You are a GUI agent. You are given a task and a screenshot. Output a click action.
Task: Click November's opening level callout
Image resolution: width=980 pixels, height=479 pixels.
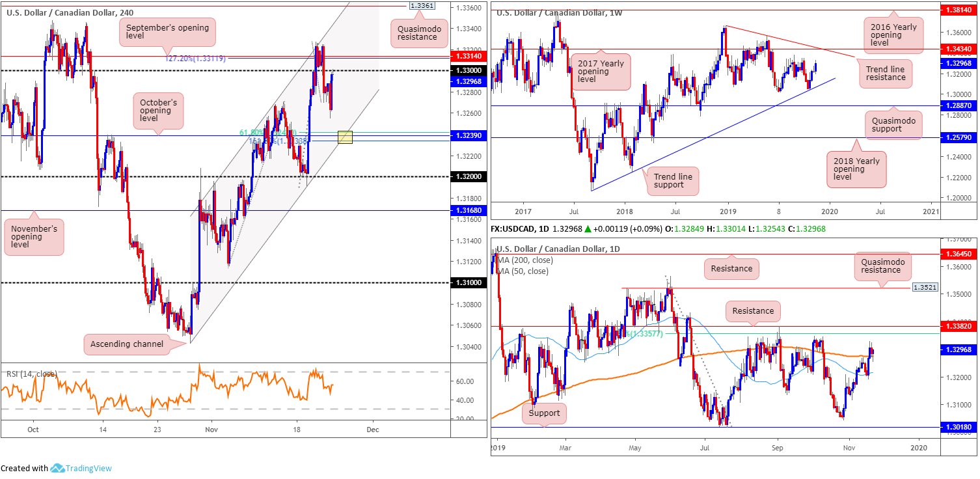[34, 236]
